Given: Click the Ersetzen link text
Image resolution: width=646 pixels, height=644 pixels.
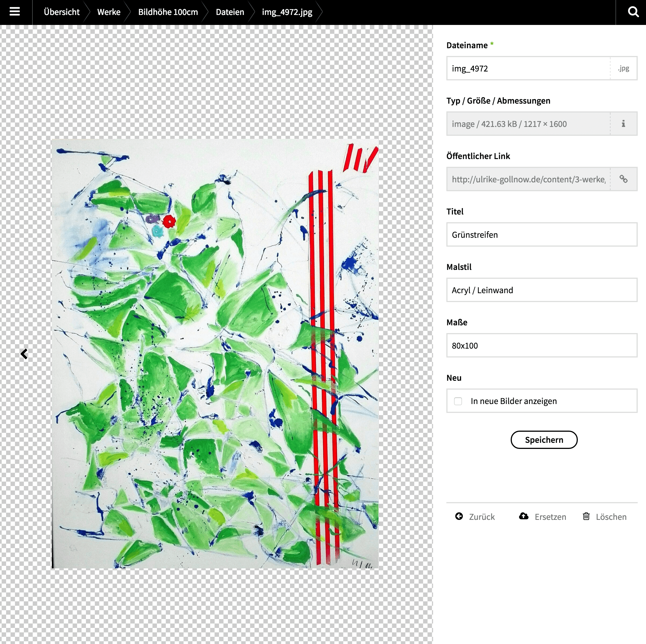Looking at the screenshot, I should pos(550,517).
